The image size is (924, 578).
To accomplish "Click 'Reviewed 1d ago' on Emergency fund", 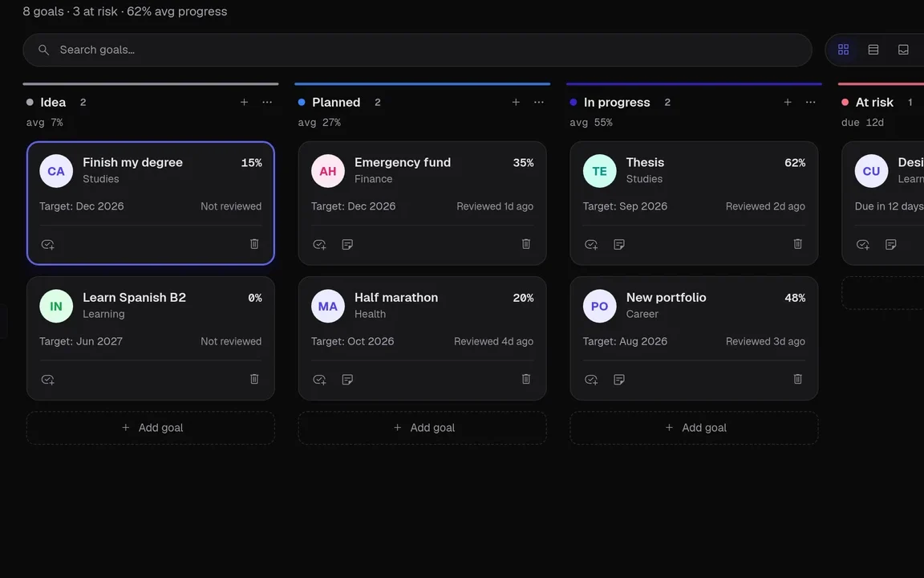I will click(x=495, y=206).
